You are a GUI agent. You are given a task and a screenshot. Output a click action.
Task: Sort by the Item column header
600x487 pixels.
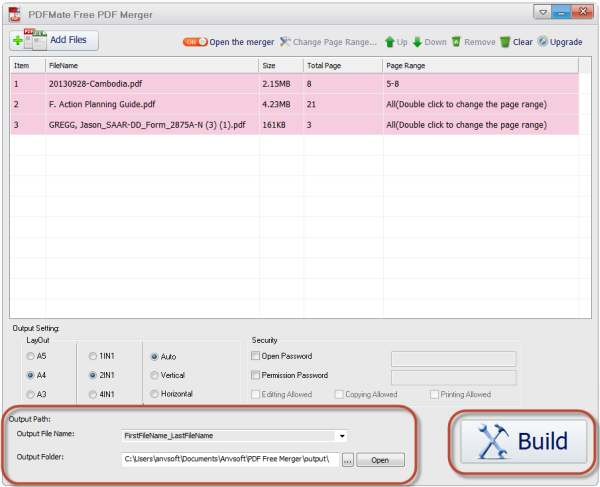click(x=28, y=65)
